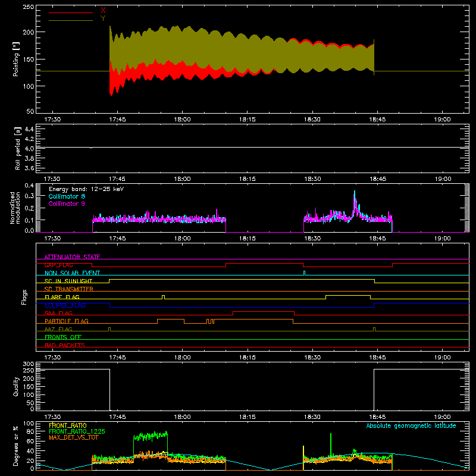Click the short FLARE_FLAG pulse before 18:00
Image resolution: width=476 pixels, height=476 pixels.
pyautogui.click(x=163, y=297)
